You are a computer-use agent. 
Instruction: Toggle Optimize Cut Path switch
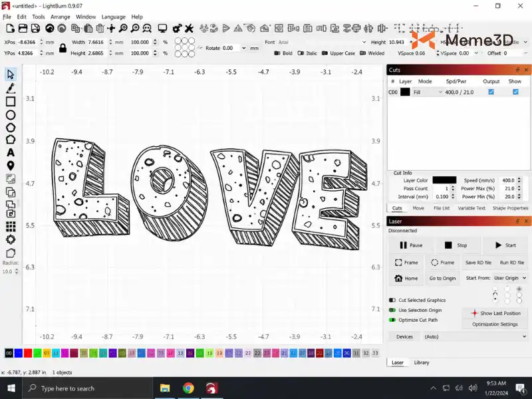coord(392,320)
